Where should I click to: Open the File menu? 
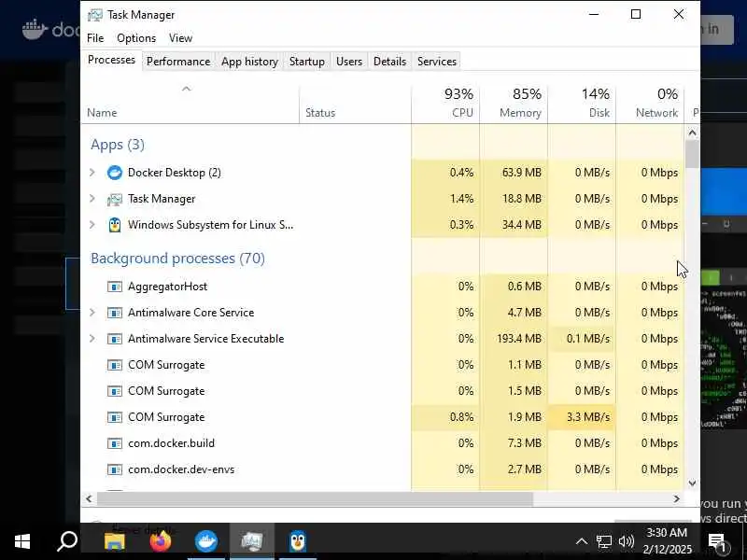(95, 38)
